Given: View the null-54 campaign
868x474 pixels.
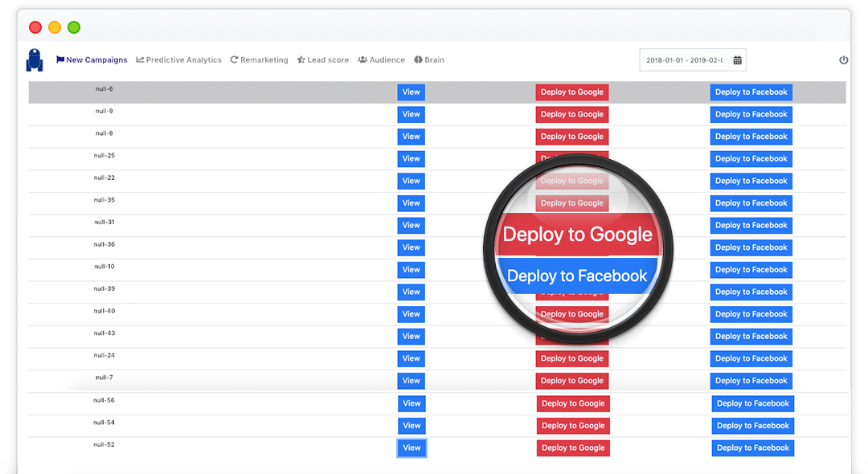Looking at the screenshot, I should (x=411, y=426).
